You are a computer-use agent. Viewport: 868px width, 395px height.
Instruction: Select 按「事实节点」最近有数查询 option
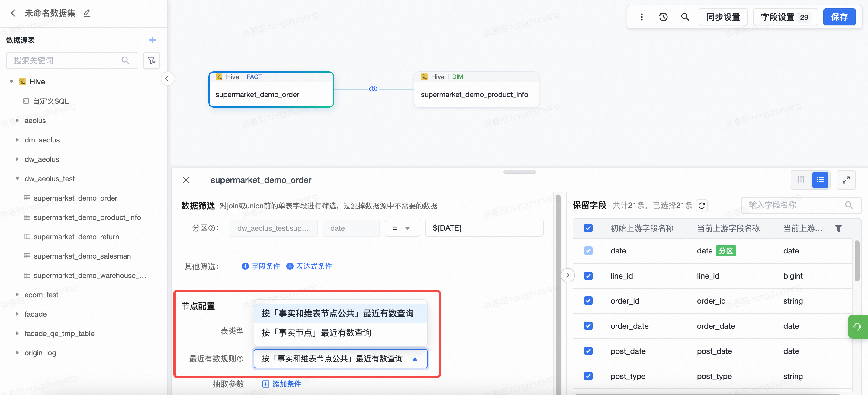click(317, 333)
